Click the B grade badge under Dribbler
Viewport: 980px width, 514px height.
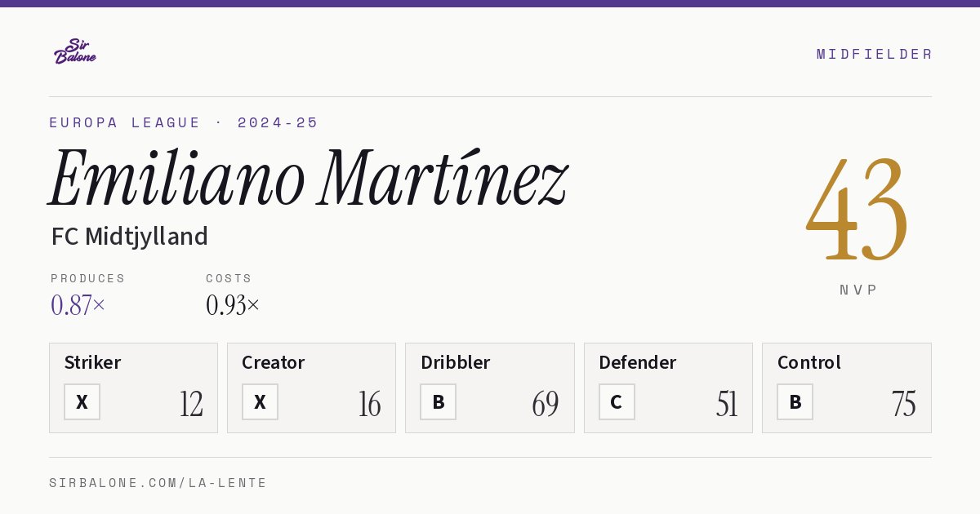439,401
